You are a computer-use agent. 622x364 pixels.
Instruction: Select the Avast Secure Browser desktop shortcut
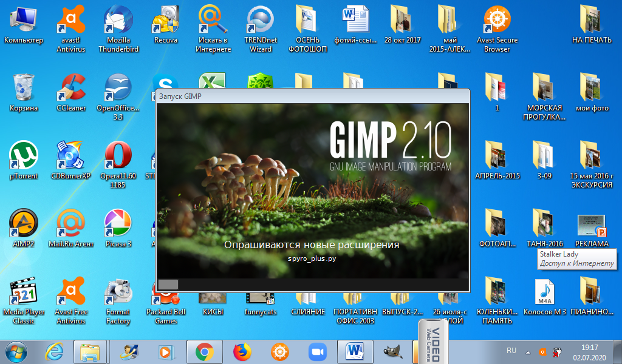click(497, 29)
